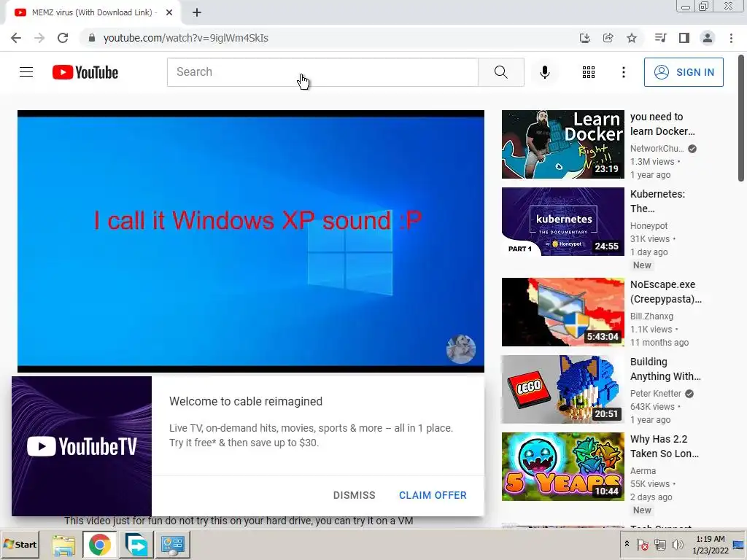Open NoEscape.exe video thumbnail

pyautogui.click(x=562, y=312)
